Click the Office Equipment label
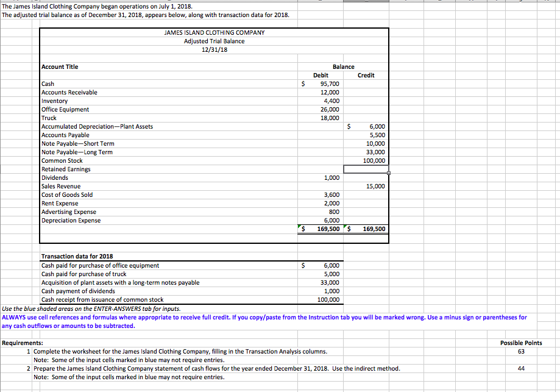 click(x=65, y=109)
